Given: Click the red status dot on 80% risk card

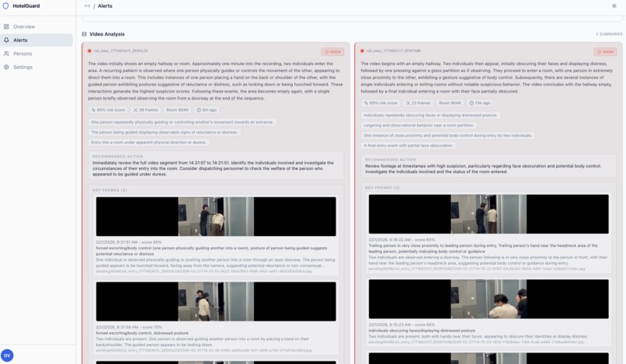Looking at the screenshot, I should pos(89,51).
